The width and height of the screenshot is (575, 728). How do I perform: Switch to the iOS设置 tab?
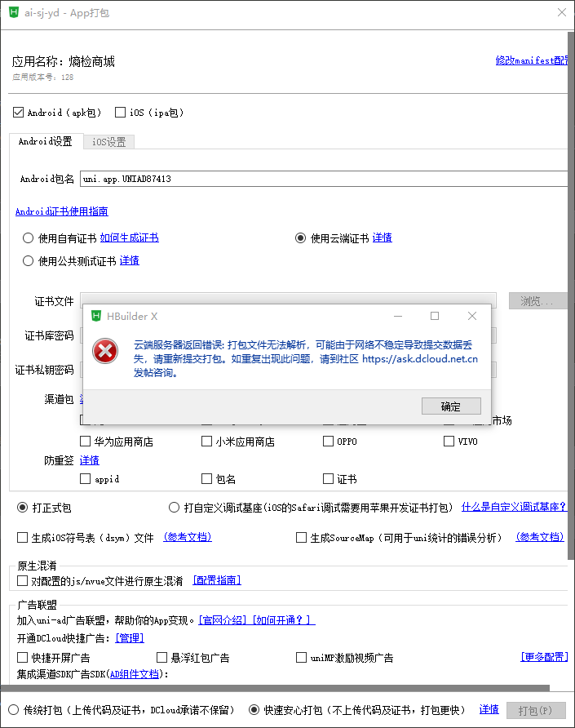pos(109,142)
